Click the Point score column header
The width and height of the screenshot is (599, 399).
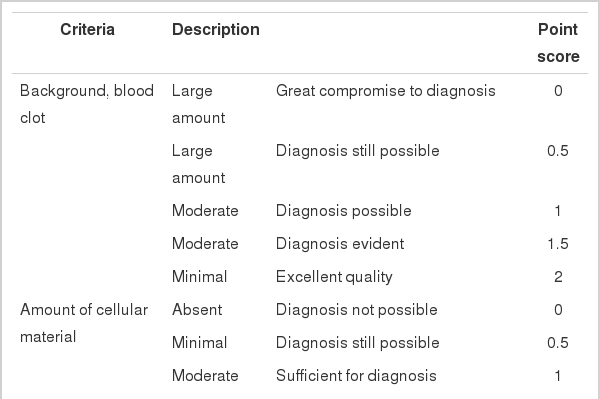[558, 43]
